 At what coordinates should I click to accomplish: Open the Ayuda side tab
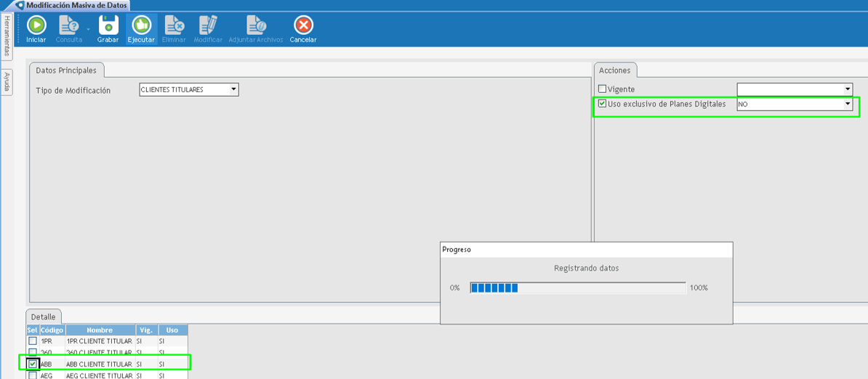(x=7, y=82)
